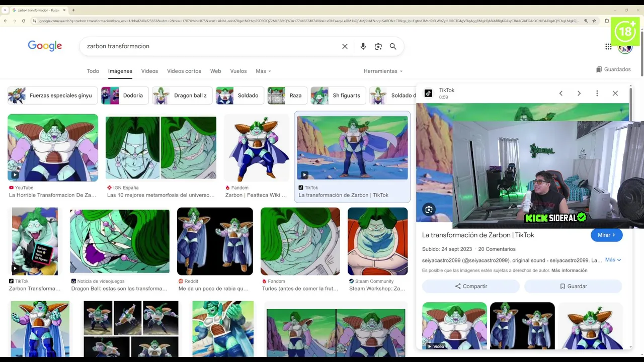Expand the description with Más chevron

click(613, 260)
